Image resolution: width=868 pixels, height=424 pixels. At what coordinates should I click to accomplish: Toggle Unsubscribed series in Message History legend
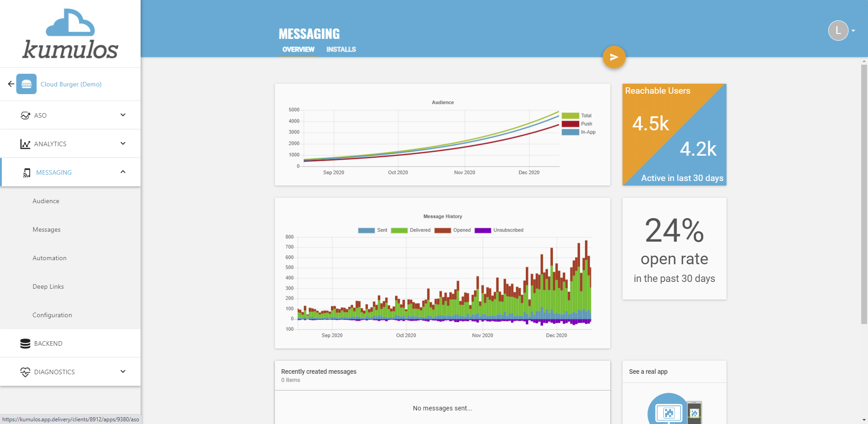click(499, 230)
